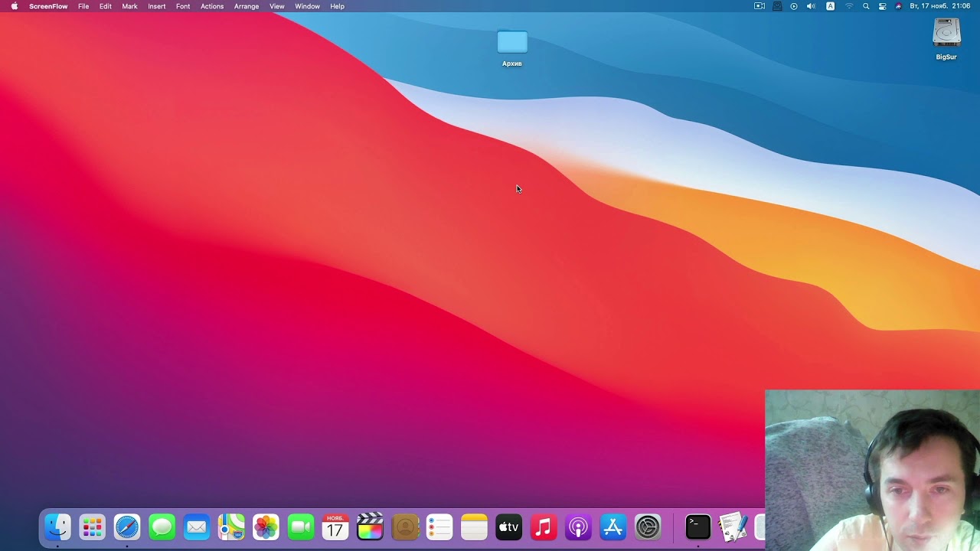Launch Safari from the Dock
980x551 pixels.
pyautogui.click(x=127, y=527)
